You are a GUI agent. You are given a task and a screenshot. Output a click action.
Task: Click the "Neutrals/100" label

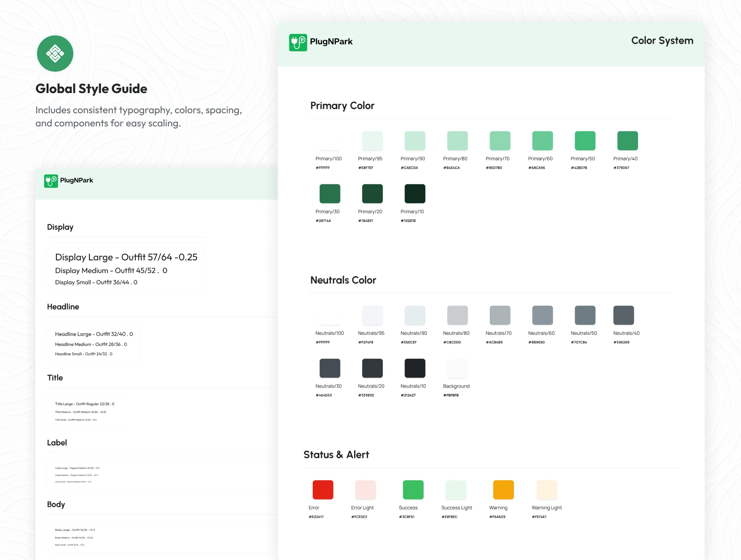coord(330,334)
